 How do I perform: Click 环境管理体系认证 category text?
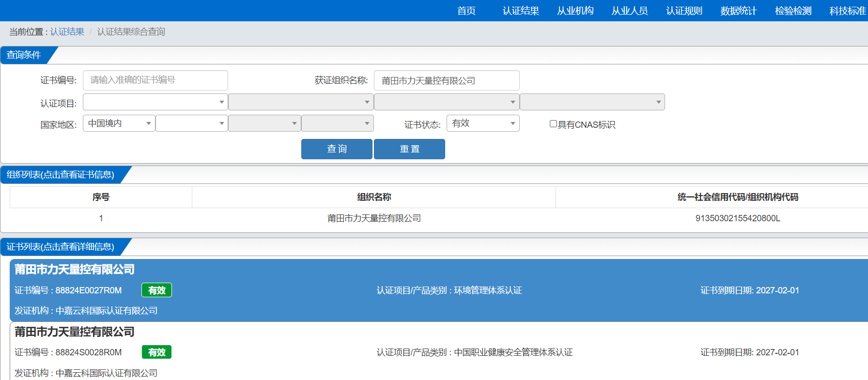pyautogui.click(x=488, y=290)
